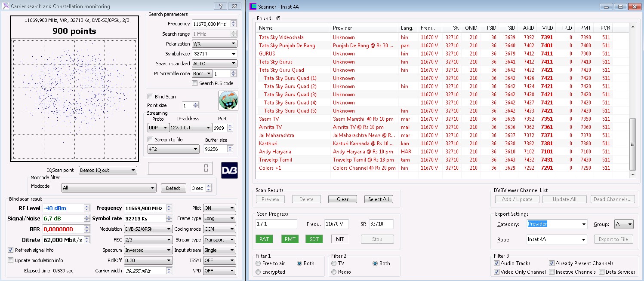The width and height of the screenshot is (644, 281).
Task: Expand the Search standard AUTO dropdown
Action: 214,64
